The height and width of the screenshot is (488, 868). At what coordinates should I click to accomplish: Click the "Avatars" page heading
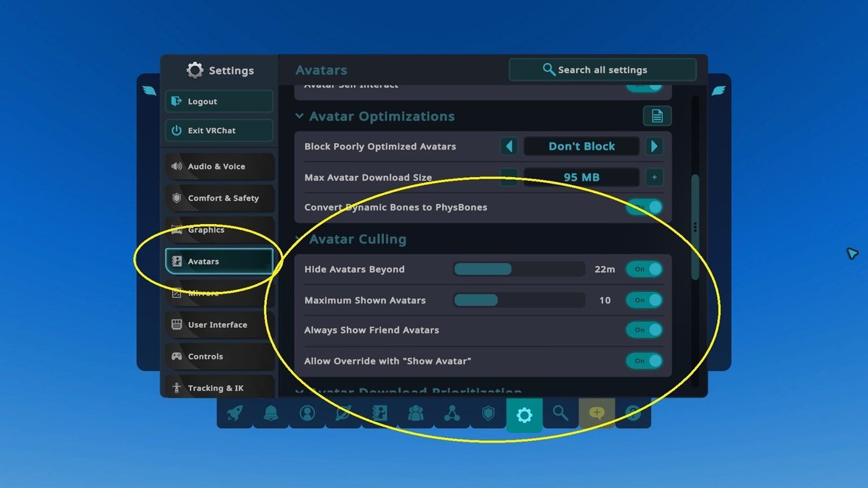(321, 70)
